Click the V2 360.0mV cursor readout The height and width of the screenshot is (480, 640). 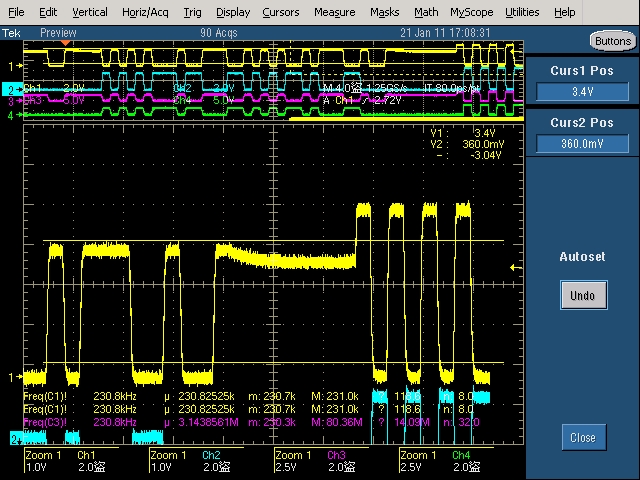[467, 144]
